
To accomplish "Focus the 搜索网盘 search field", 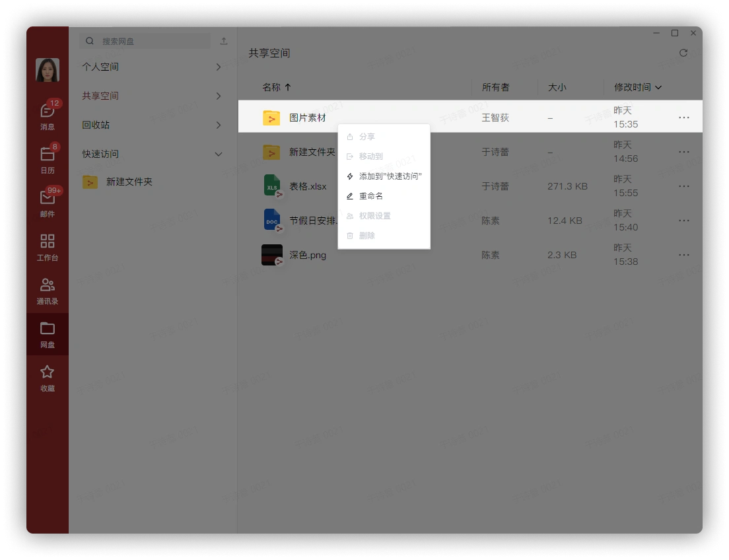I will point(145,41).
